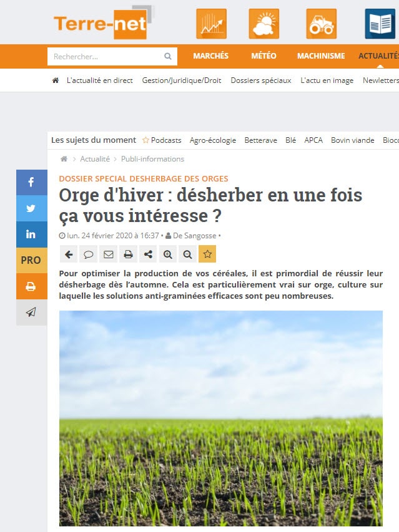Open the Blé topic

point(290,140)
